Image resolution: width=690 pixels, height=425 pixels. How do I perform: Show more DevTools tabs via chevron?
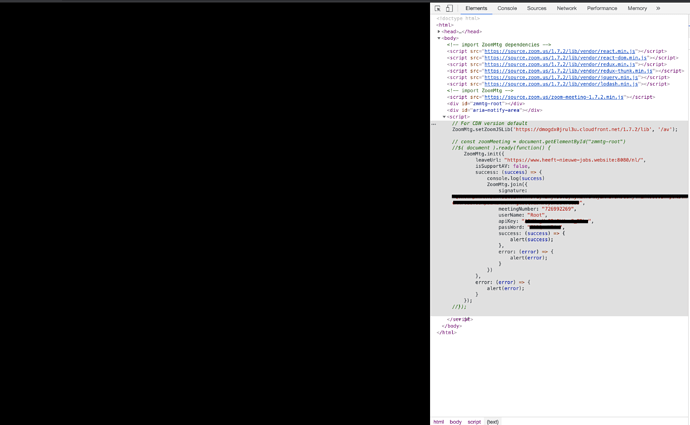[658, 8]
